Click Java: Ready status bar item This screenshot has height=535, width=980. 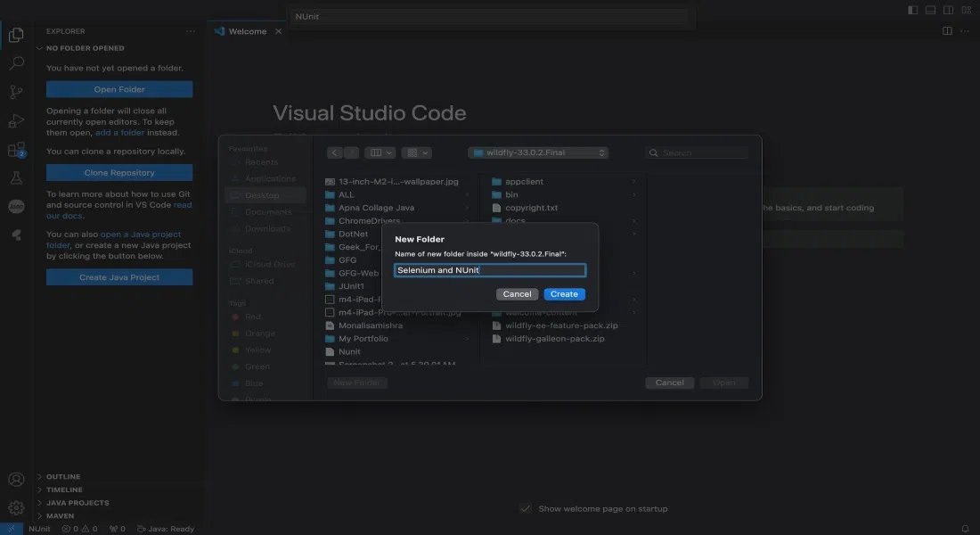tap(166, 529)
